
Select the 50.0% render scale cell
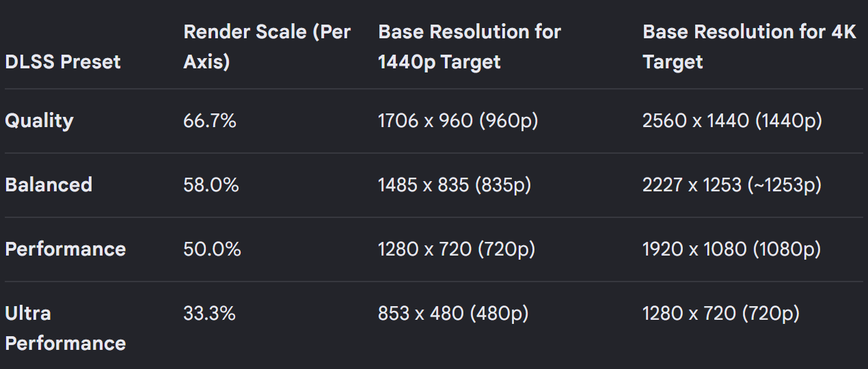pos(212,249)
